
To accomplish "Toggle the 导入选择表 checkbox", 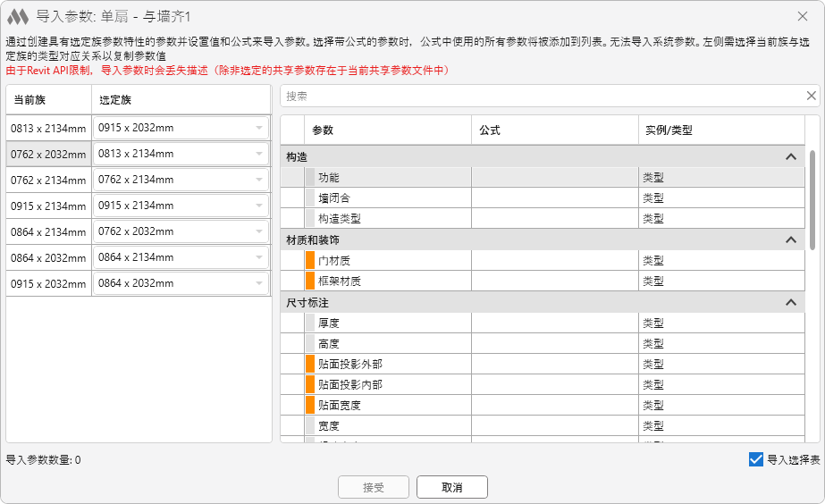I will point(756,459).
